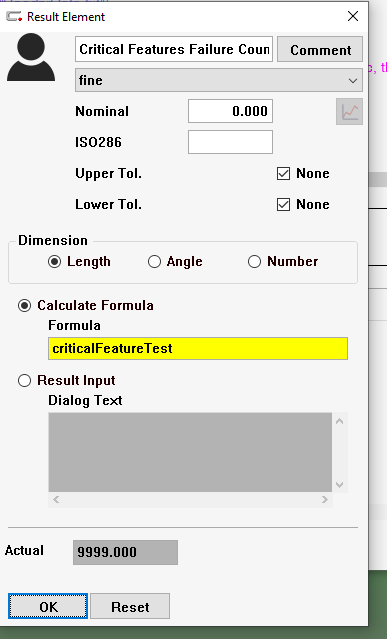
Task: Uncheck the Lower Tol. None checkbox
Action: pyautogui.click(x=283, y=205)
